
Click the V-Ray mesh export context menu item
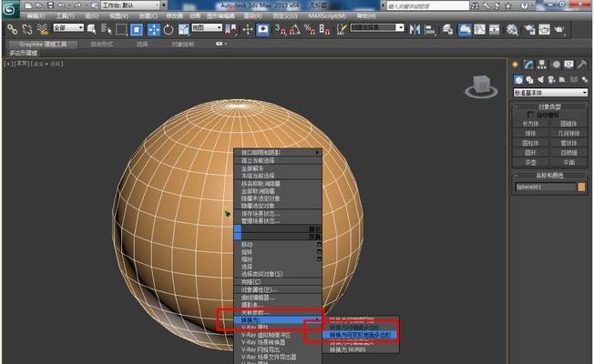[x=278, y=349]
